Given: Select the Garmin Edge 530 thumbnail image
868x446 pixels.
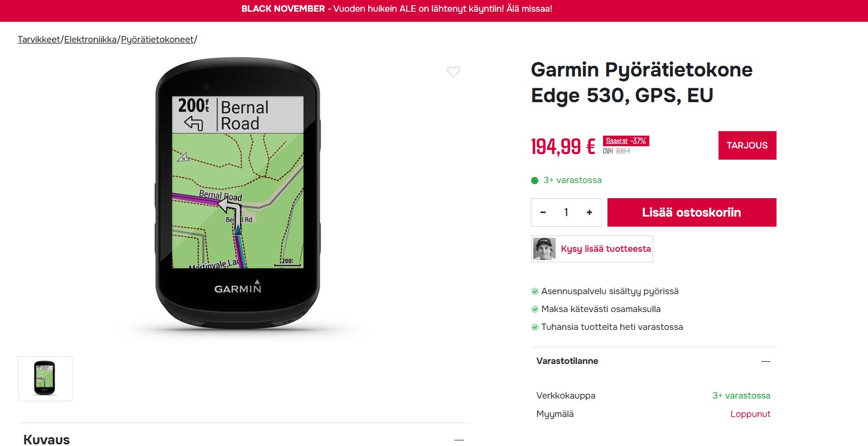Looking at the screenshot, I should [x=45, y=378].
